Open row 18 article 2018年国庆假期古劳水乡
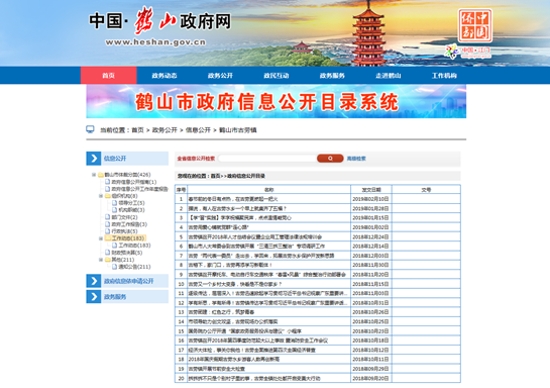 click(234, 359)
